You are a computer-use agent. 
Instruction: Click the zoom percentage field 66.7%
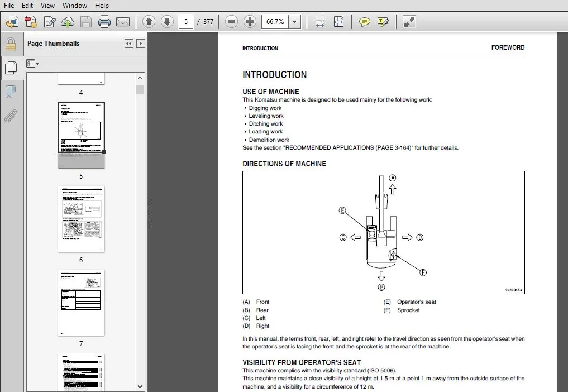tap(275, 22)
